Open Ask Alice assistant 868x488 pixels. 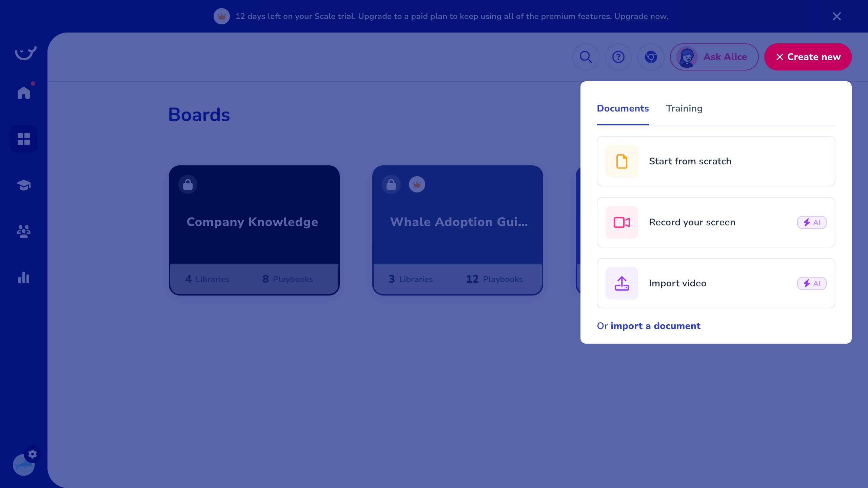714,57
